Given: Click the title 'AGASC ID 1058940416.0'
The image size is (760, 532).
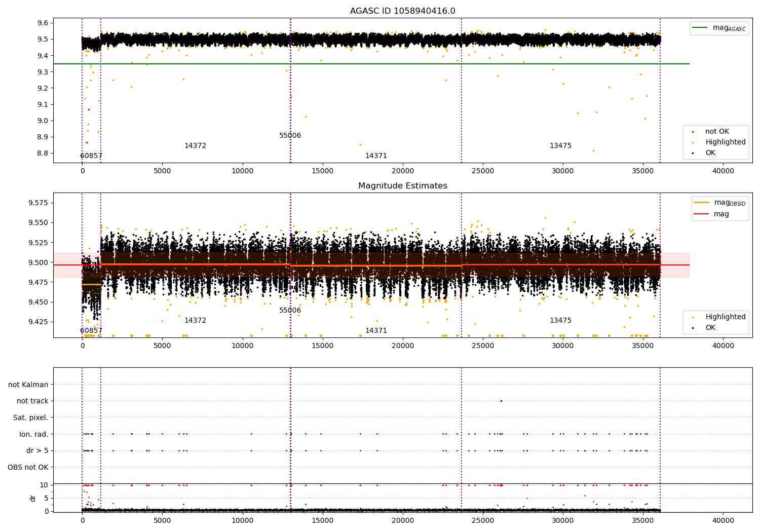Looking at the screenshot, I should click(x=403, y=11).
